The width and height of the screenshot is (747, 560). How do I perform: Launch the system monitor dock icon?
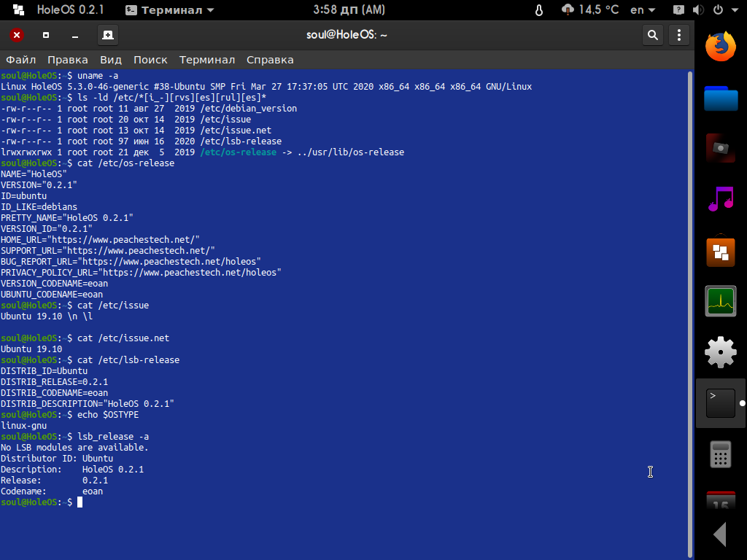(720, 301)
